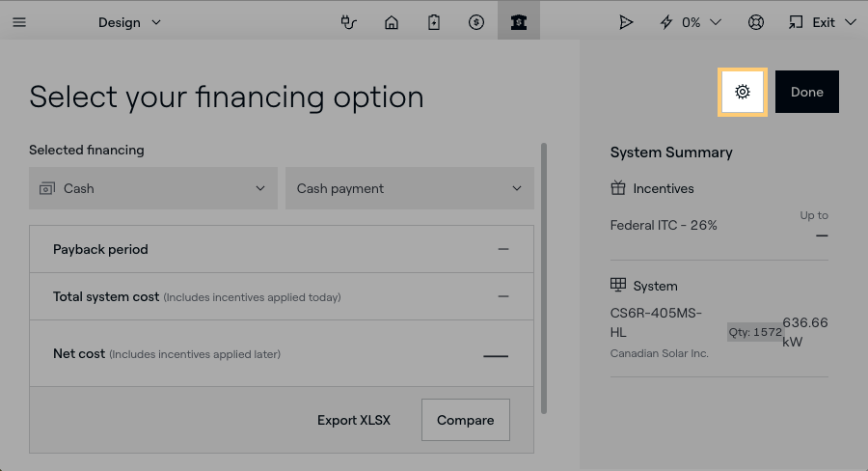Open the hamburger menu
The image size is (868, 471).
click(19, 22)
